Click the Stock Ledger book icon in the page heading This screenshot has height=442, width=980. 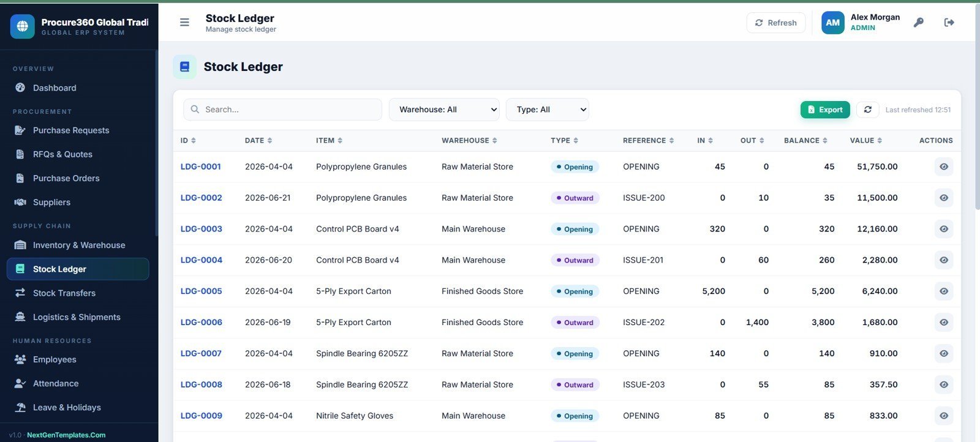point(184,67)
